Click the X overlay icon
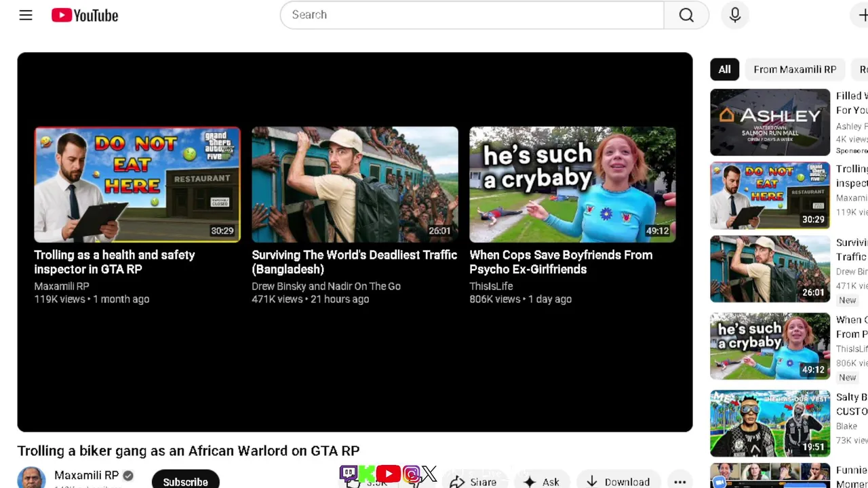The height and width of the screenshot is (488, 868). click(x=429, y=474)
